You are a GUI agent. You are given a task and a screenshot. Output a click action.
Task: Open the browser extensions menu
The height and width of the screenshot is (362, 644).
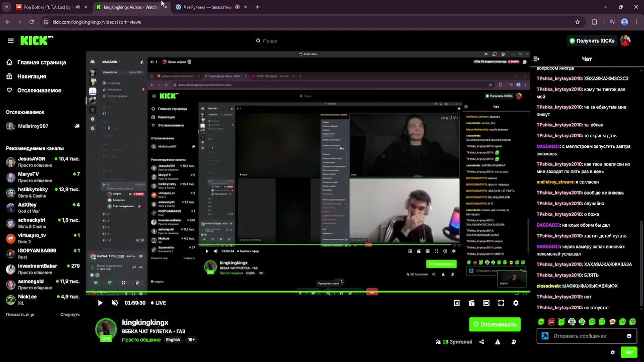click(x=594, y=22)
